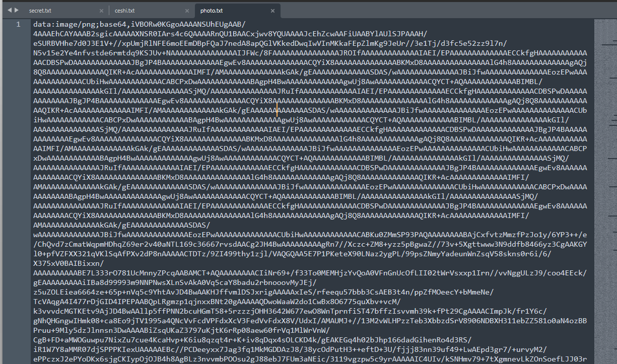
Task: Click the line starting with 'l0+pfVZFXX321qVKlSqAfPXv2'
Action: (292, 254)
